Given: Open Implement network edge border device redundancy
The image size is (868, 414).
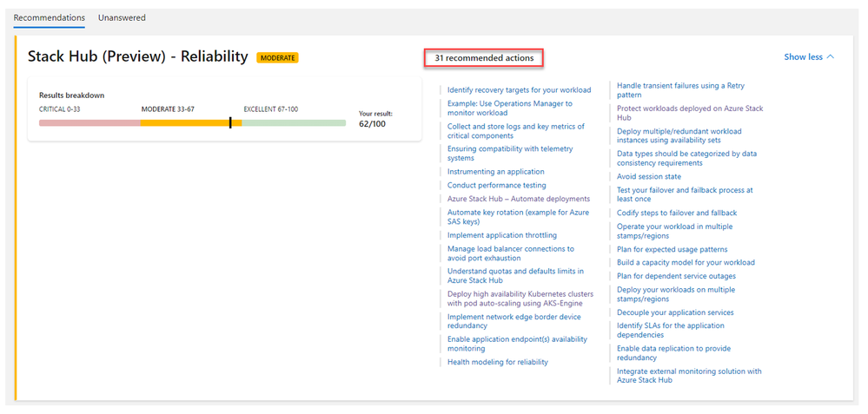Looking at the screenshot, I should (x=514, y=321).
